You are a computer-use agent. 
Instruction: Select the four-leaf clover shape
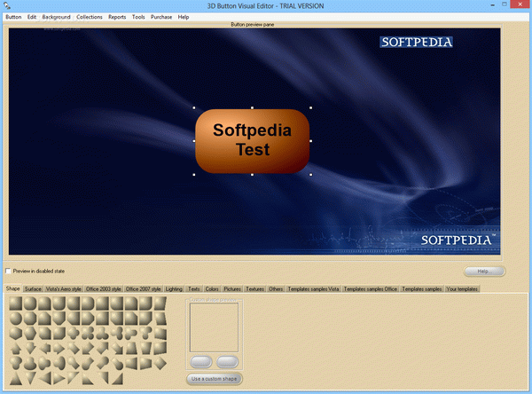[x=88, y=333]
